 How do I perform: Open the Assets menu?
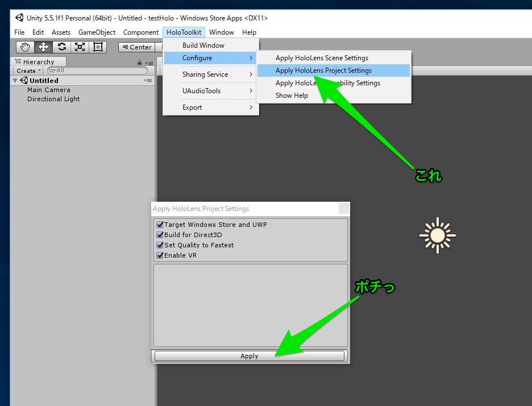(61, 32)
